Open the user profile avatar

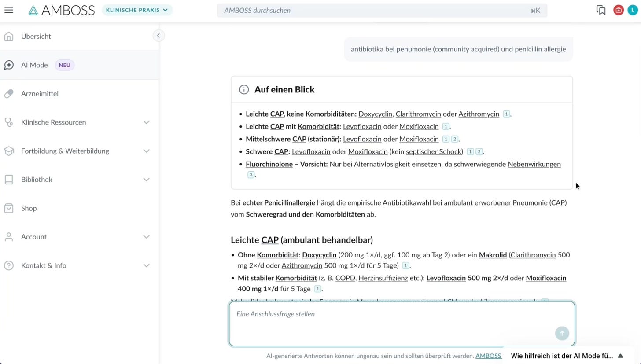[x=633, y=10]
